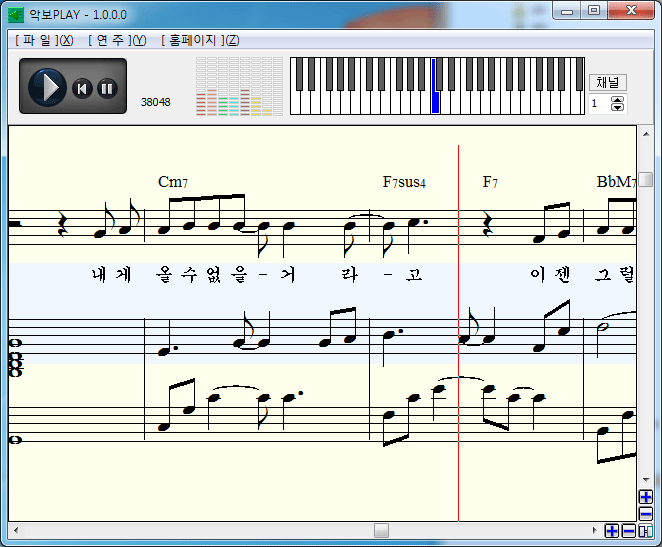This screenshot has height=547, width=662.
Task: Minimize the 악보PLAY window
Action: (x=567, y=11)
